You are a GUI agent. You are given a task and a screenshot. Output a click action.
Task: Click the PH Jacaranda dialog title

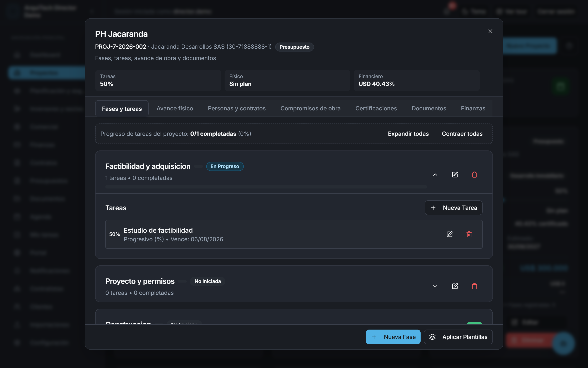click(121, 34)
